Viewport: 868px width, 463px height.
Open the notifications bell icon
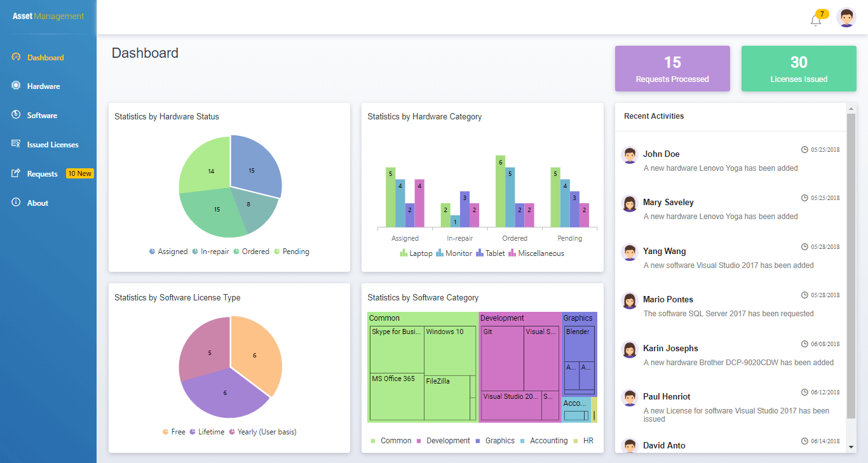[x=816, y=20]
